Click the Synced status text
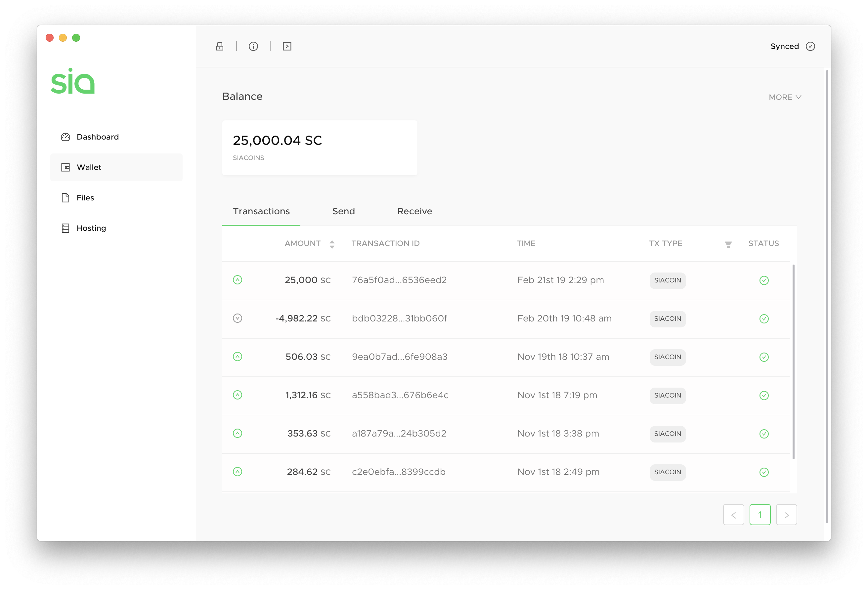868x590 pixels. tap(784, 47)
